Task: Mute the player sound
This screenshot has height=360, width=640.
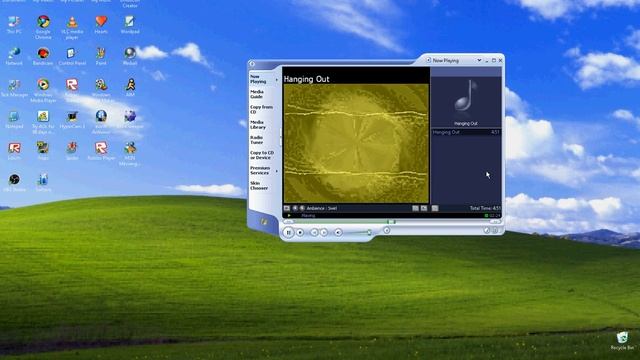Action: 338,232
